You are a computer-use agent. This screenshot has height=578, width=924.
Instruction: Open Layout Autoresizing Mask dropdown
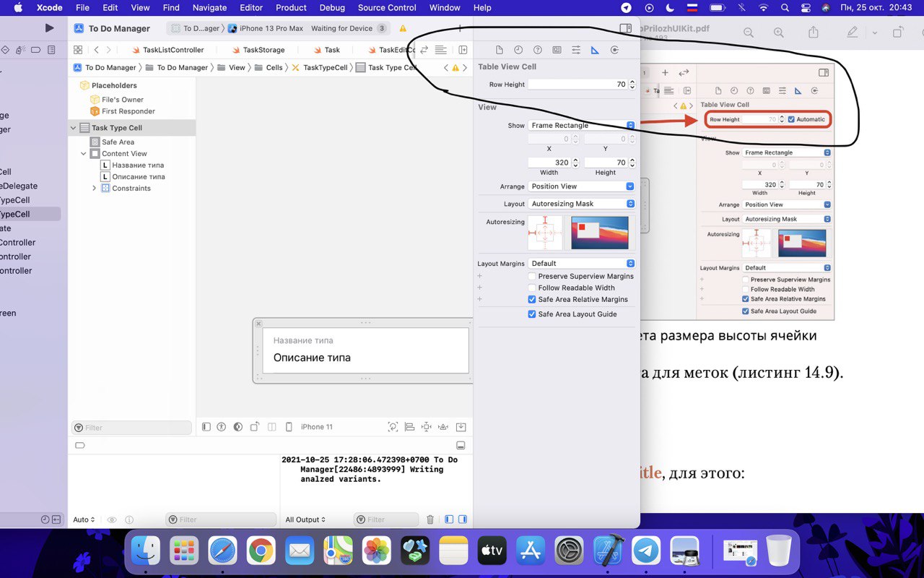pyautogui.click(x=581, y=204)
